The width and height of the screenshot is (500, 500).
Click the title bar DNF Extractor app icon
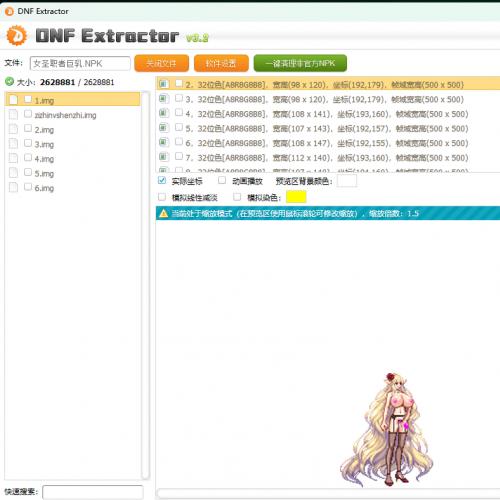[9, 11]
